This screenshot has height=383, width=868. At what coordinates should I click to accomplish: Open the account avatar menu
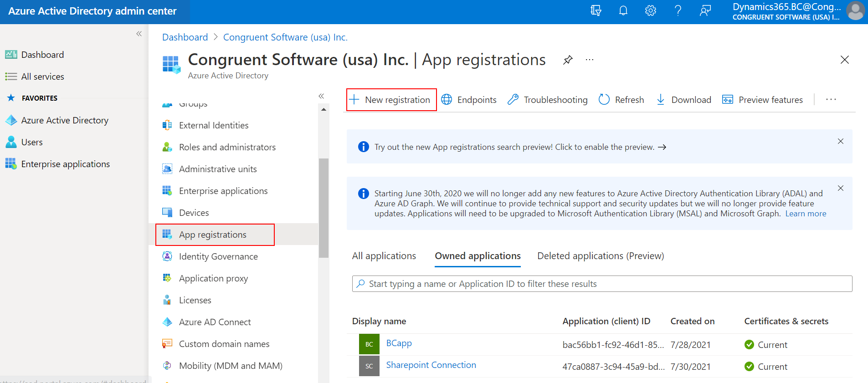click(x=855, y=11)
